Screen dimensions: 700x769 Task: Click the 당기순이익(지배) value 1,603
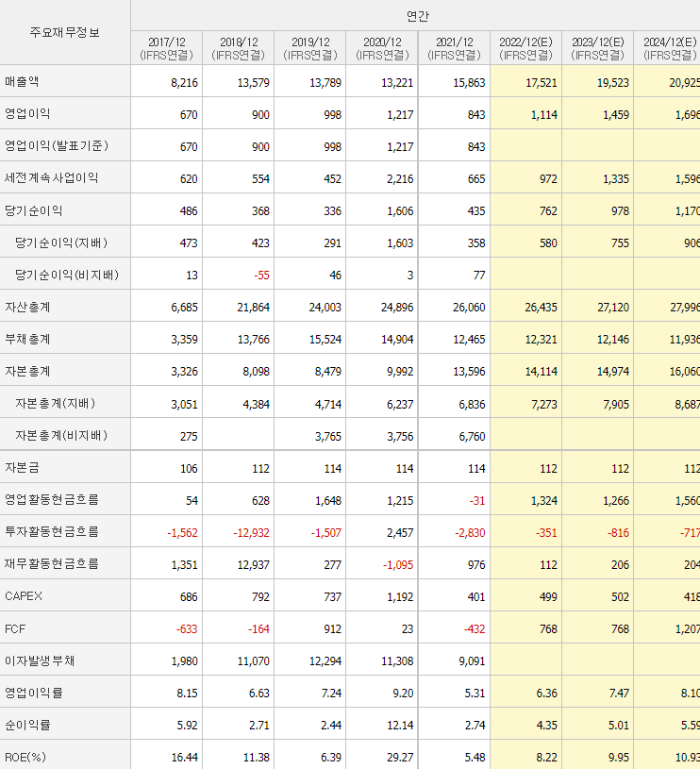point(400,243)
